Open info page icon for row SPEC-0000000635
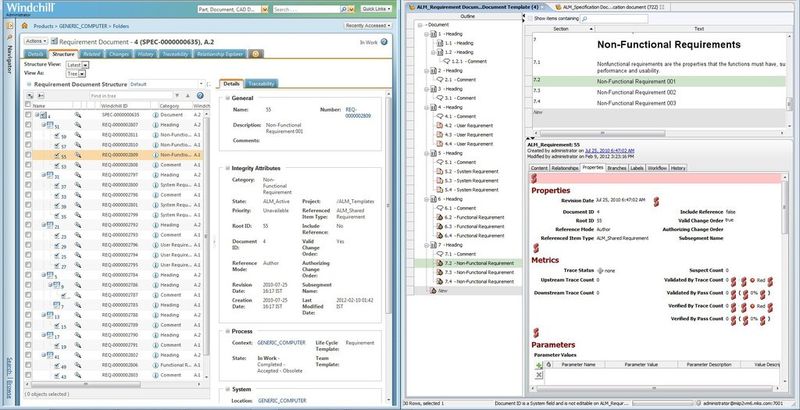The height and width of the screenshot is (410, 800). tap(156, 115)
